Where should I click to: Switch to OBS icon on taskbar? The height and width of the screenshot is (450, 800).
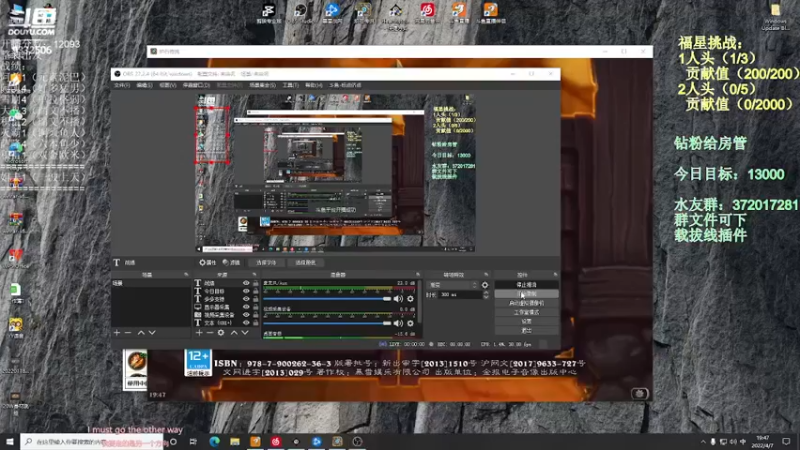(357, 441)
